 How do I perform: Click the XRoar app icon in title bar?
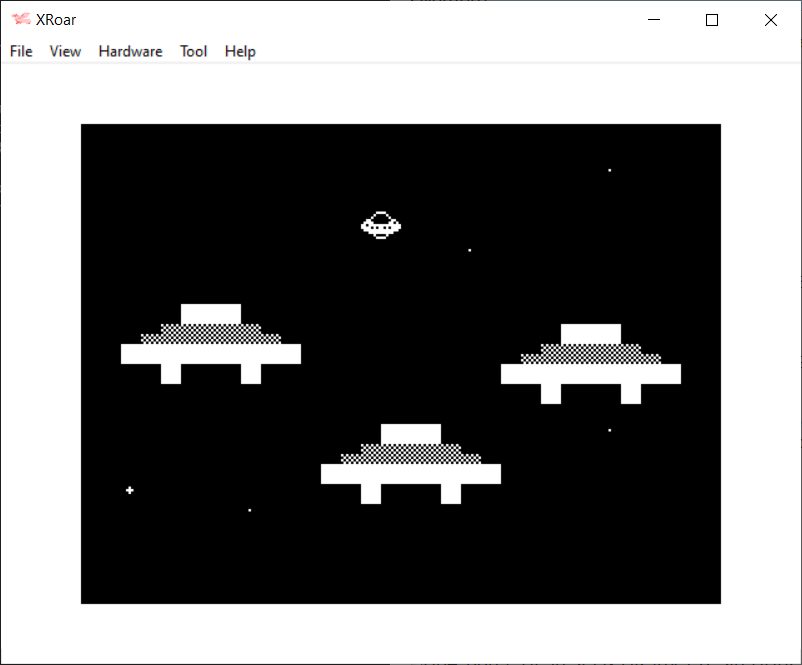[x=20, y=20]
